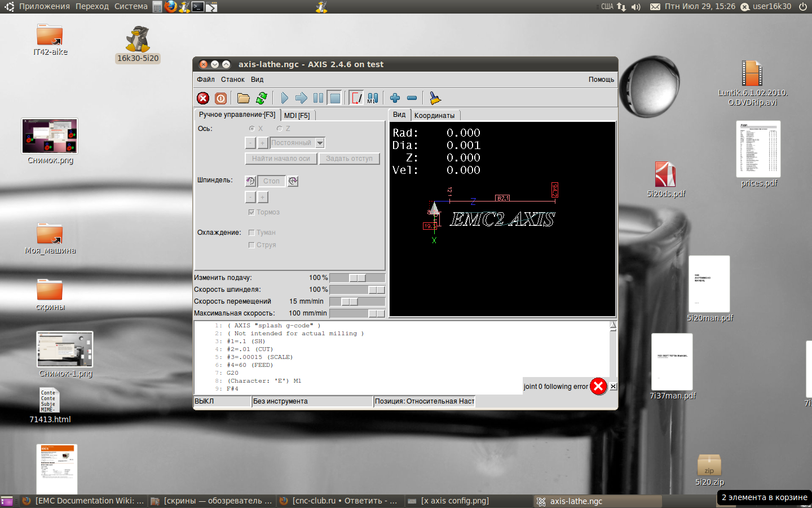The height and width of the screenshot is (508, 812).
Task: Click the Изменить подачу feed override slider
Action: [x=358, y=278]
